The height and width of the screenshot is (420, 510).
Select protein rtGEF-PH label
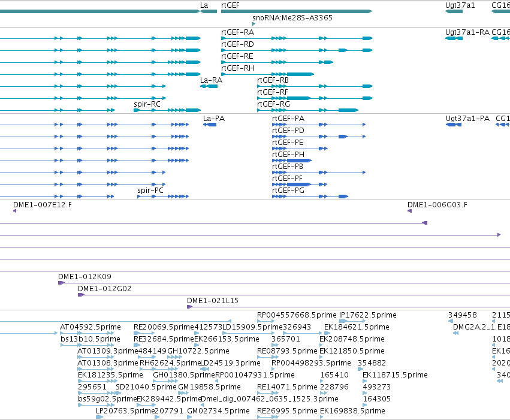(288, 155)
